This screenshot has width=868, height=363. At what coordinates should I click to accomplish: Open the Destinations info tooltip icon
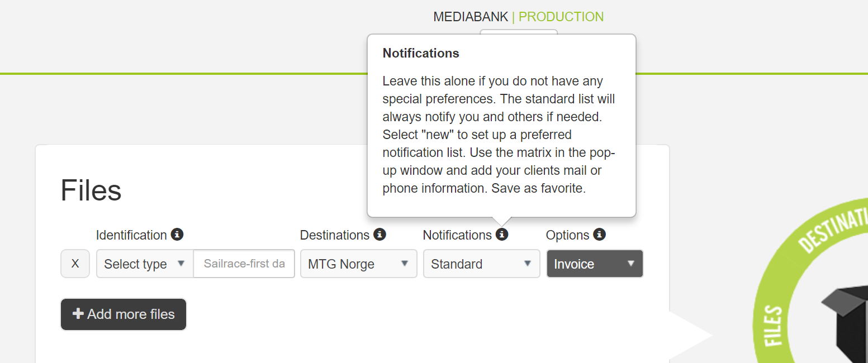tap(380, 235)
